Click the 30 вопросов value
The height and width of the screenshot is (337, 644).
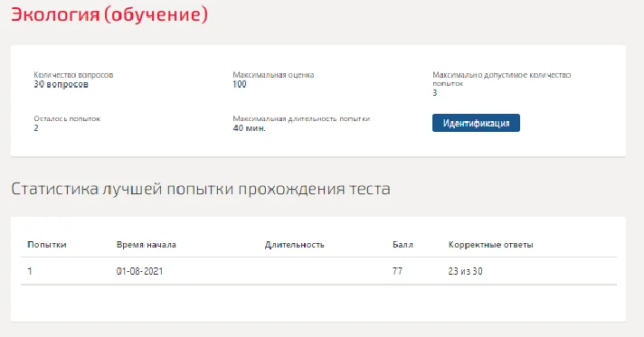point(61,85)
